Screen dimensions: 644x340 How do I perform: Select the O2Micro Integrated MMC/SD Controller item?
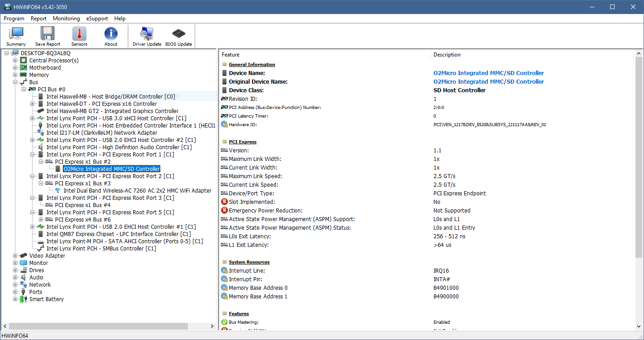(112, 169)
